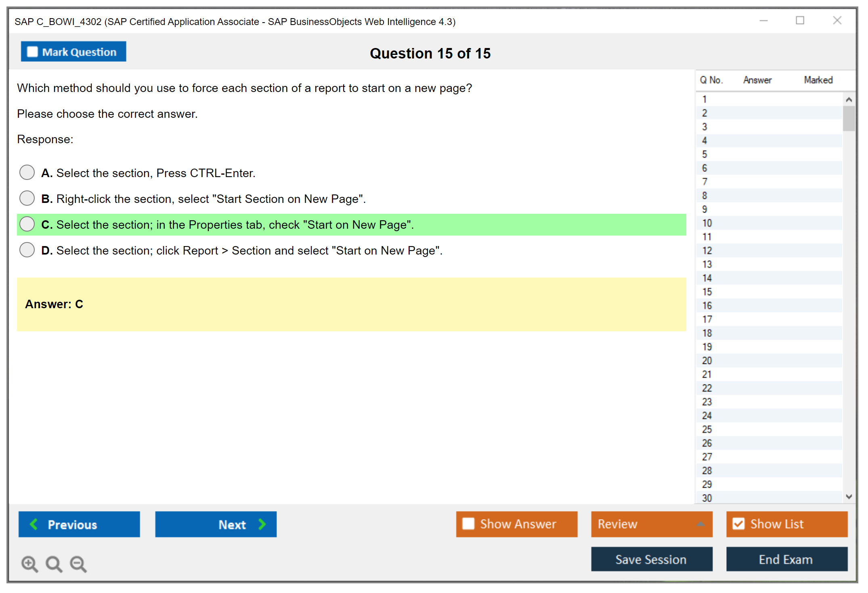Choose option C Start on New Page
This screenshot has height=593, width=868.
27,224
